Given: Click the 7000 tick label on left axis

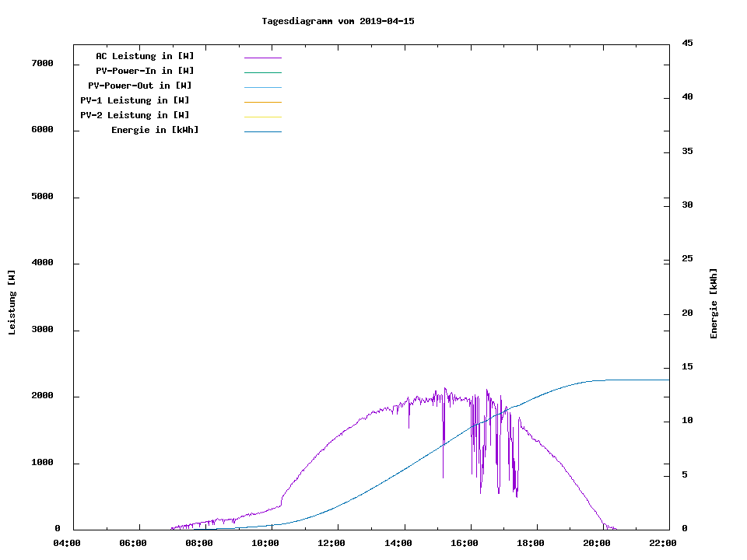Looking at the screenshot, I should [42, 63].
